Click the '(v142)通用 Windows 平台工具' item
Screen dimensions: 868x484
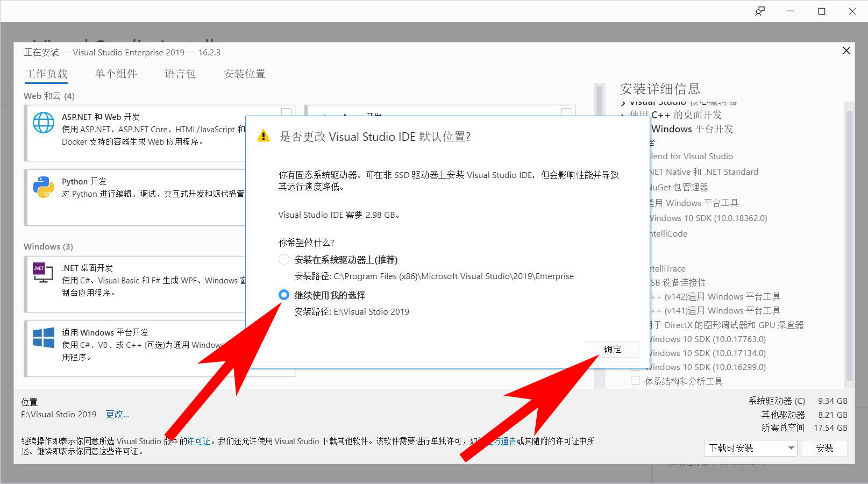click(x=715, y=296)
